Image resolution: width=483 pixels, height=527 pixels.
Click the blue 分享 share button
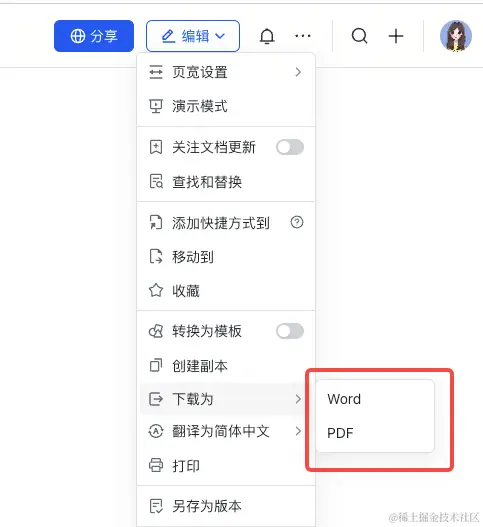pyautogui.click(x=94, y=36)
